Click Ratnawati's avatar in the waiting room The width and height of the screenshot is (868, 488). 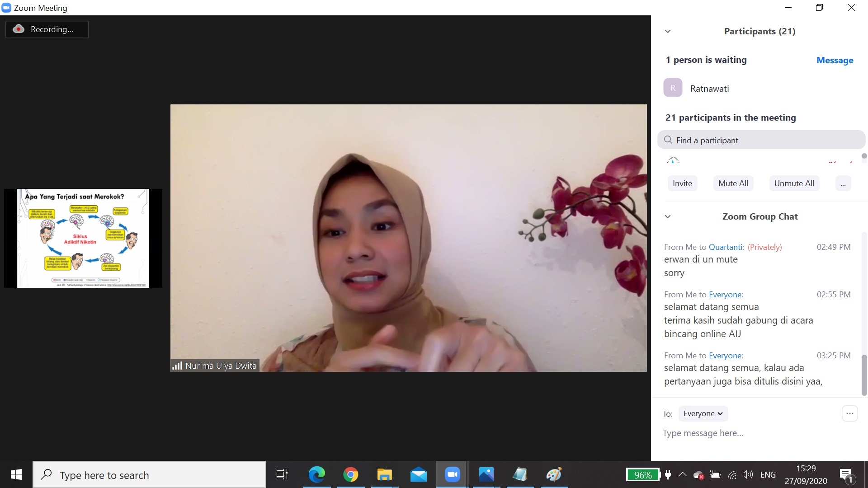tap(673, 88)
